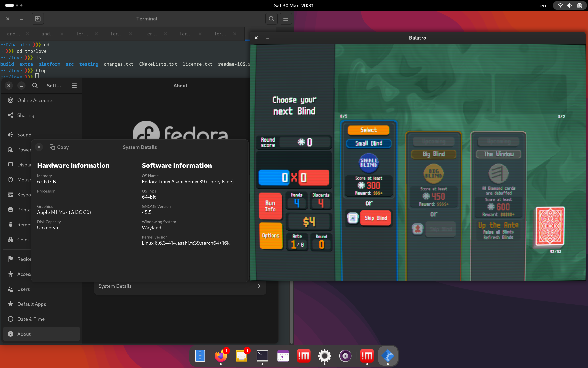Click the Small Blind label in Balatro

point(369,143)
